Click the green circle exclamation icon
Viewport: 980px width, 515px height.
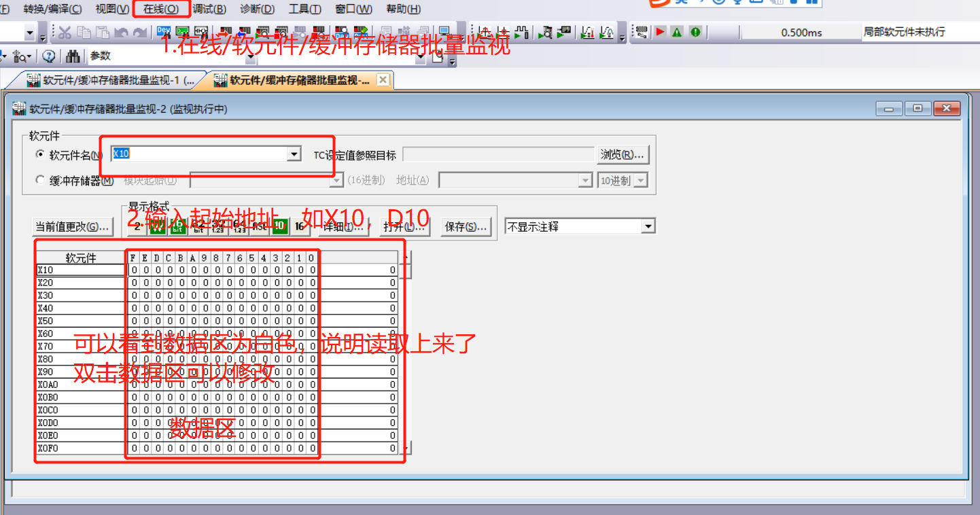(x=695, y=32)
